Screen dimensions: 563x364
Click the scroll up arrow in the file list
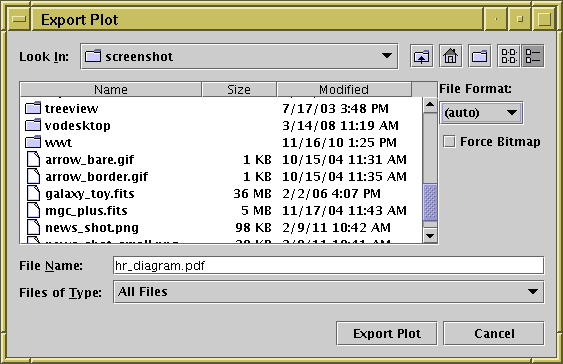(430, 105)
